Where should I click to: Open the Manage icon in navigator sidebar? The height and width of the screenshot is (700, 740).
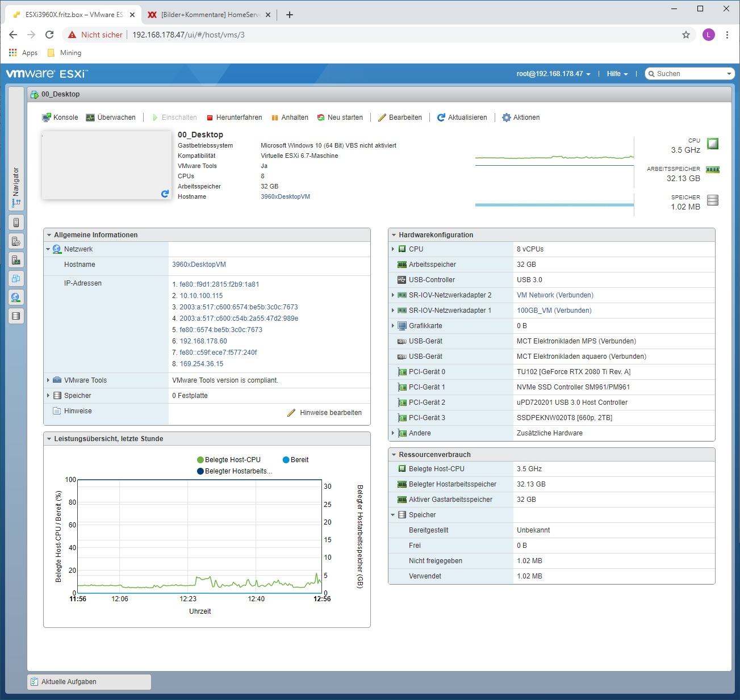click(x=16, y=241)
